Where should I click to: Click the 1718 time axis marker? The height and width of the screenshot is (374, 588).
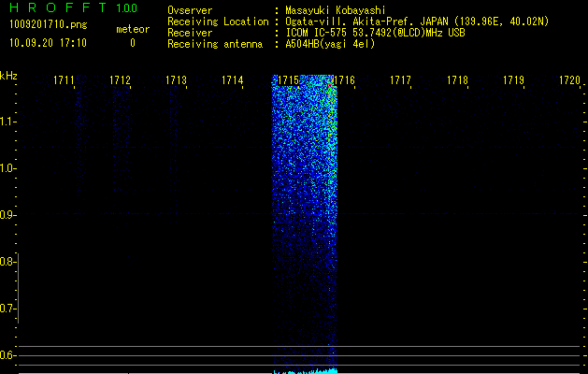coord(457,80)
